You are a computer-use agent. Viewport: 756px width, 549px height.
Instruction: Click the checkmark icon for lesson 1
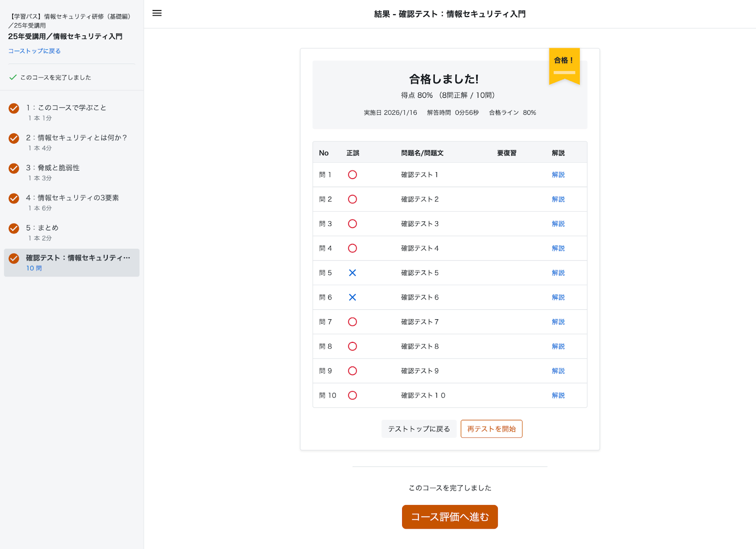click(x=14, y=108)
